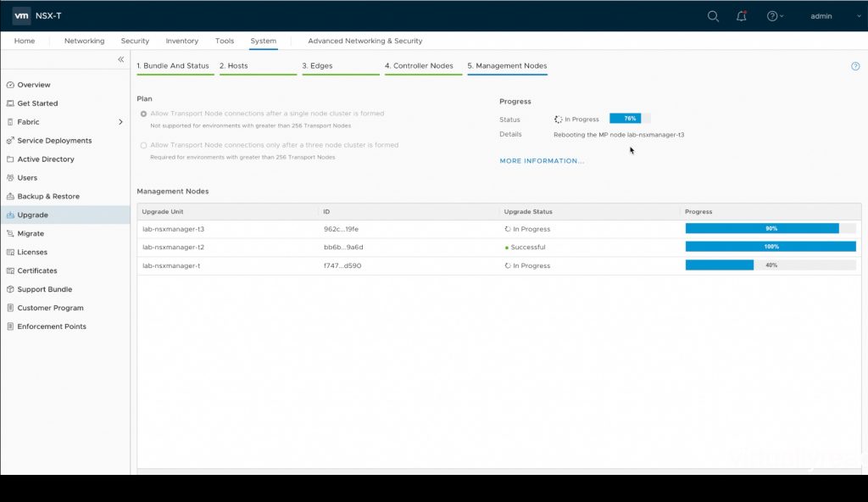Click the VMware vm logo icon
This screenshot has width=868, height=502.
point(21,15)
